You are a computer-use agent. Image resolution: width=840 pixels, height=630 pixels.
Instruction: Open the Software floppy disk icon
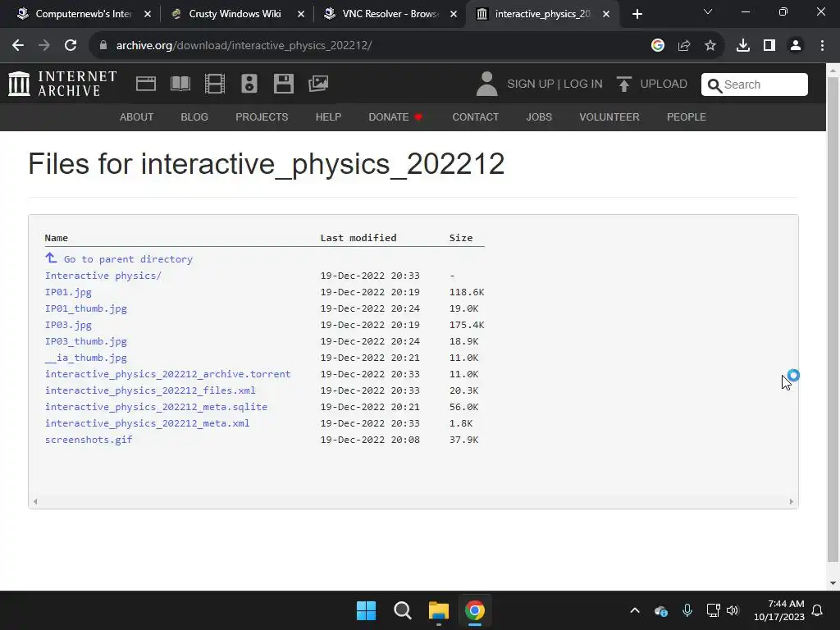click(x=283, y=84)
